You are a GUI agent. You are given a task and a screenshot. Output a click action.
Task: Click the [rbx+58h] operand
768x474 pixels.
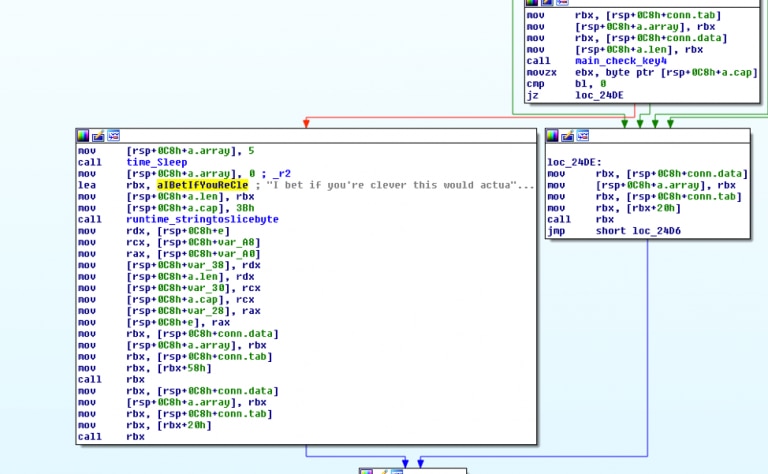[184, 368]
